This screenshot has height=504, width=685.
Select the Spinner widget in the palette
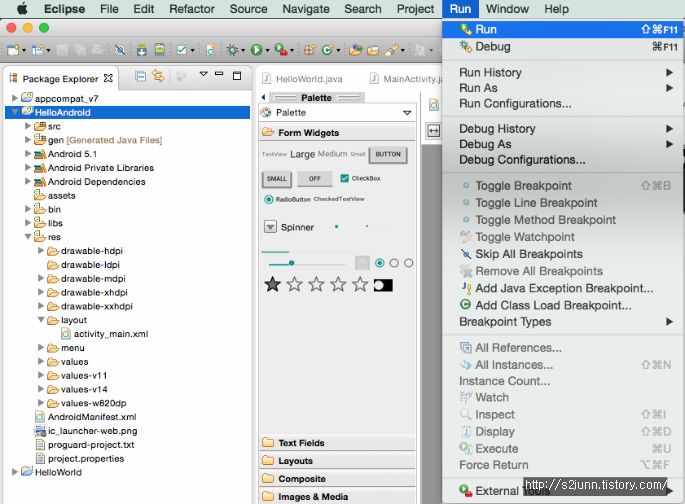coord(289,227)
